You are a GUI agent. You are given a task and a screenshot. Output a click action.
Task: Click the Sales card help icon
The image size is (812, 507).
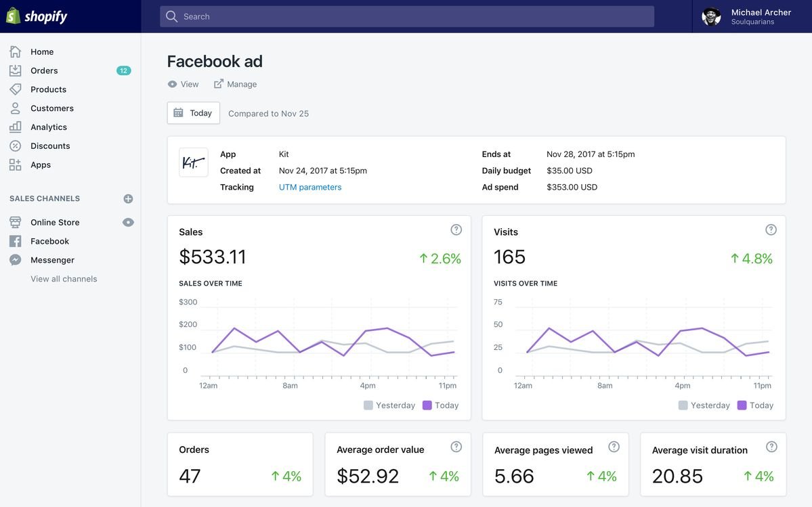tap(456, 230)
